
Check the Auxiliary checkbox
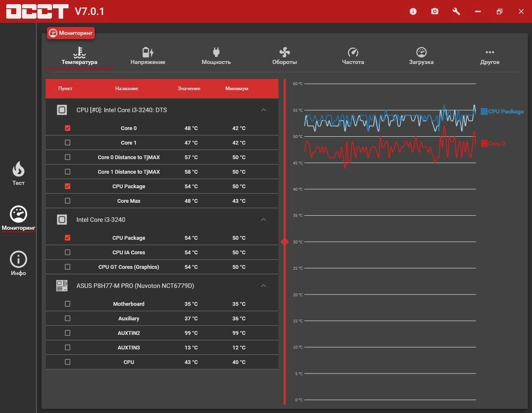pos(68,318)
